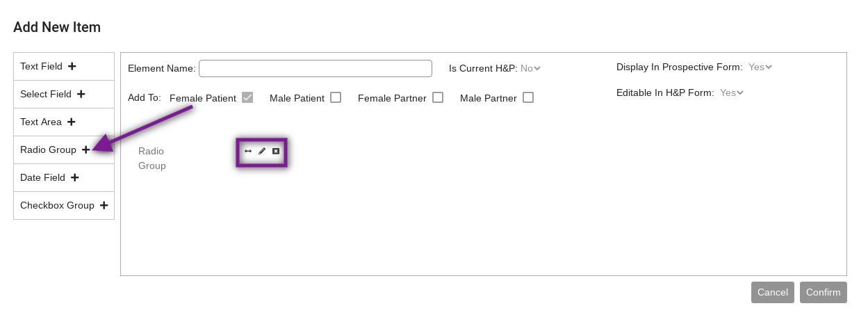
Task: Delete the Radio Group using the X icon
Action: [x=276, y=151]
